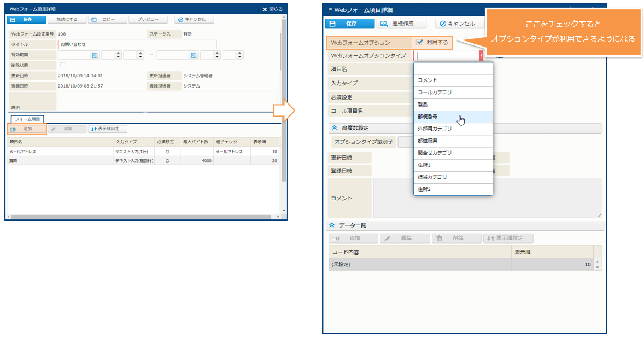Viewport: 644px width, 342px height.
Task: Check the 削除状態 checkbox
Action: pos(62,65)
